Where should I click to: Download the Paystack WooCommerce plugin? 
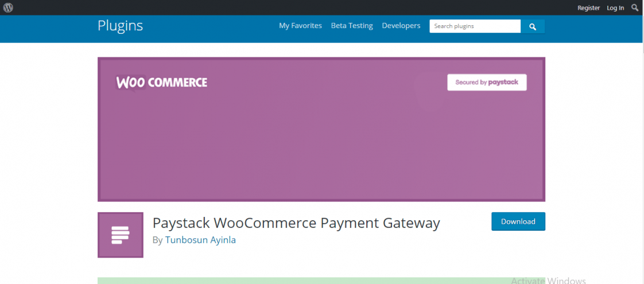coord(518,221)
